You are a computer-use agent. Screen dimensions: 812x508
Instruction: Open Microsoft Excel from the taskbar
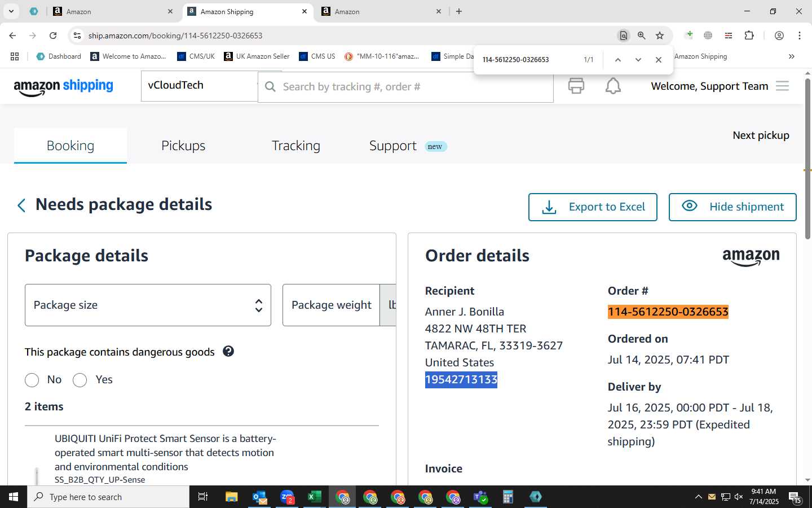(x=314, y=497)
